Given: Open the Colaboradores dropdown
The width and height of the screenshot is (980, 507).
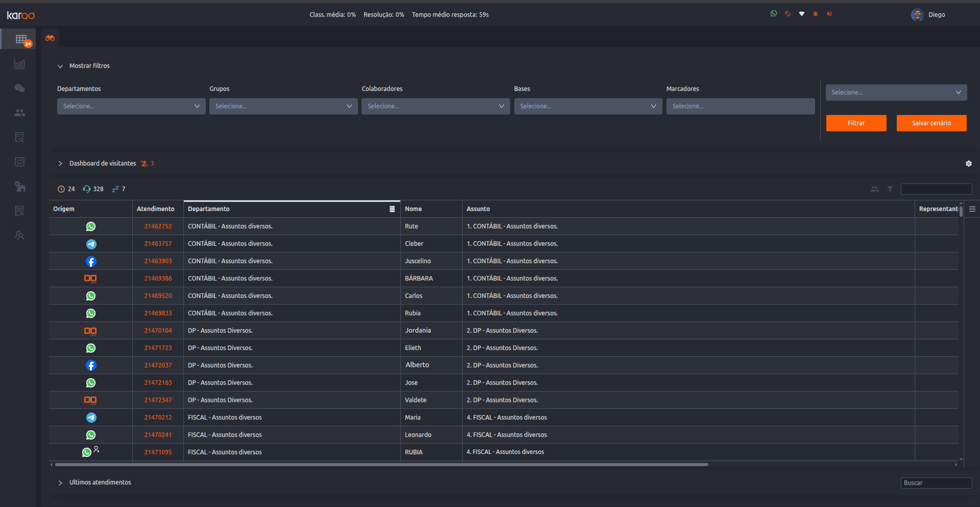Looking at the screenshot, I should point(435,106).
